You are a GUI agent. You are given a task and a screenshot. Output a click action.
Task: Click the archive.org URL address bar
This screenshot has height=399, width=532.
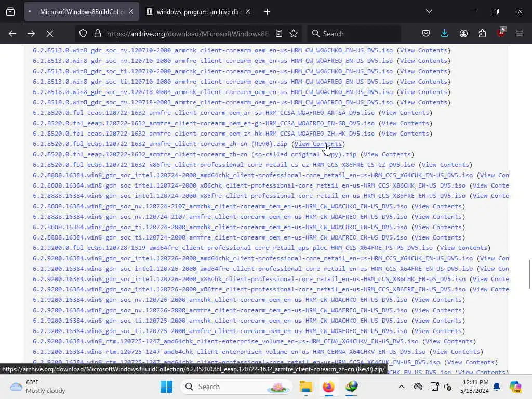pyautogui.click(x=187, y=34)
